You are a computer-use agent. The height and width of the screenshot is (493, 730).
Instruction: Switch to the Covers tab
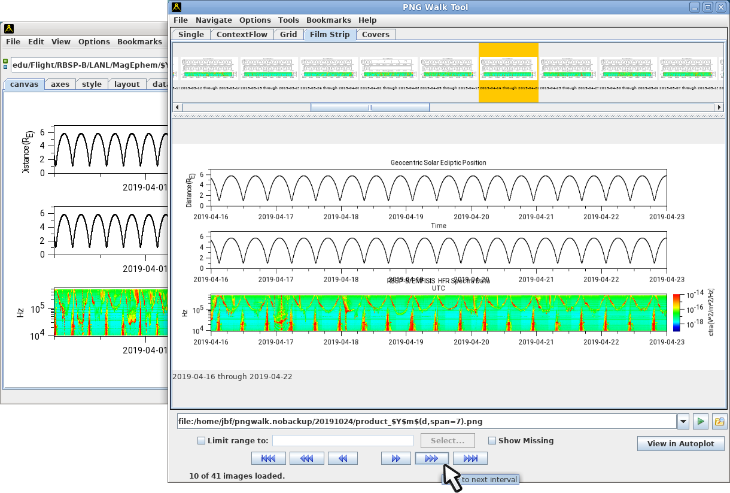coord(376,34)
